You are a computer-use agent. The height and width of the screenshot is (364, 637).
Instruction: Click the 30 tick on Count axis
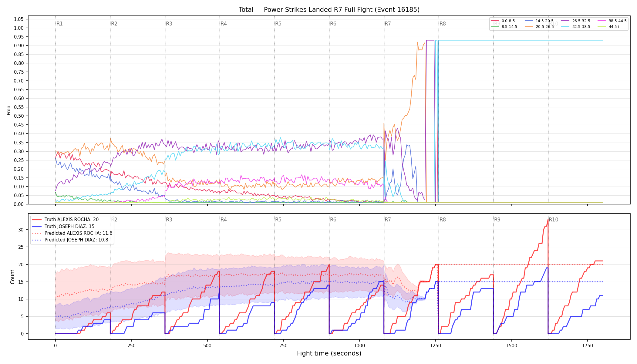(21, 230)
